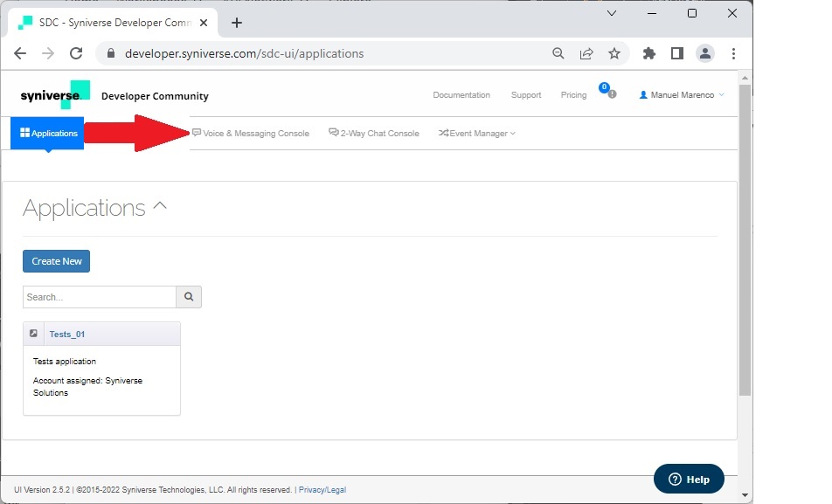Image resolution: width=832 pixels, height=504 pixels.
Task: Go back to the previous page
Action: 20,53
